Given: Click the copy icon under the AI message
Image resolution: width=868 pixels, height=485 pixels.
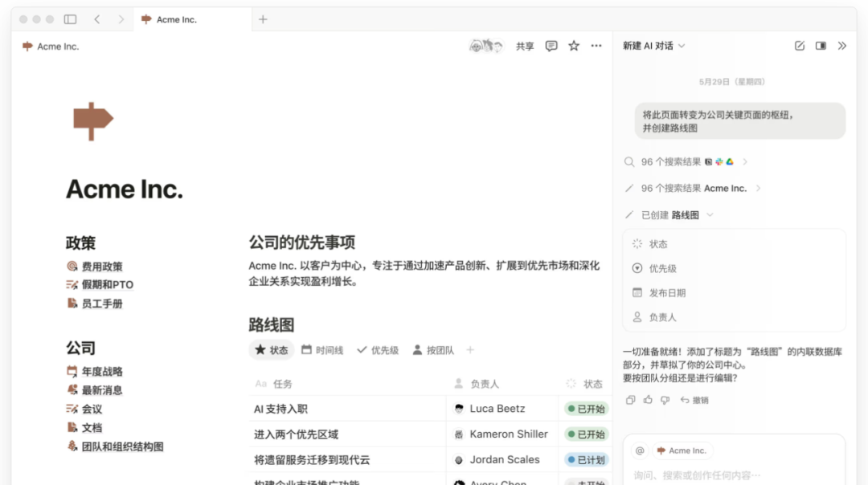Looking at the screenshot, I should 630,399.
